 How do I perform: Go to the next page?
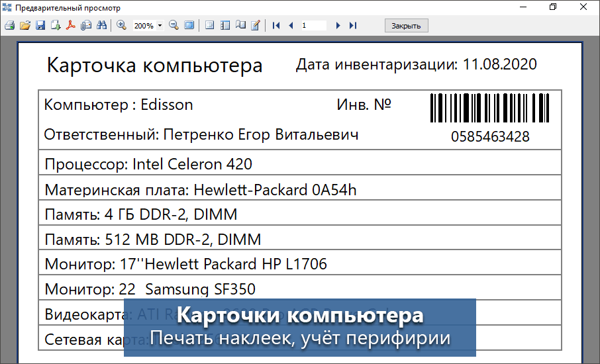pos(338,26)
